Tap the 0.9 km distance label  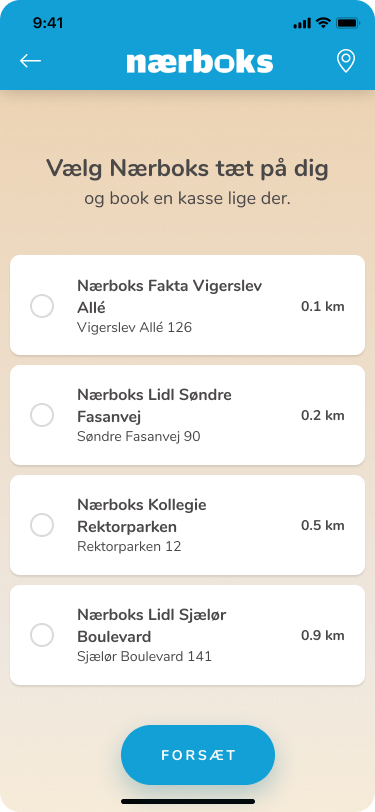pyautogui.click(x=323, y=635)
